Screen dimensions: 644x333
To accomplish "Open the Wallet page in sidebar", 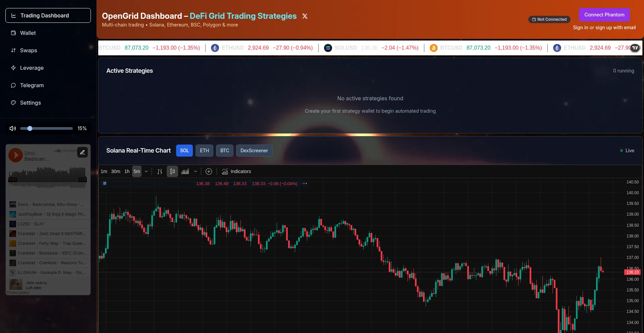I will [28, 33].
